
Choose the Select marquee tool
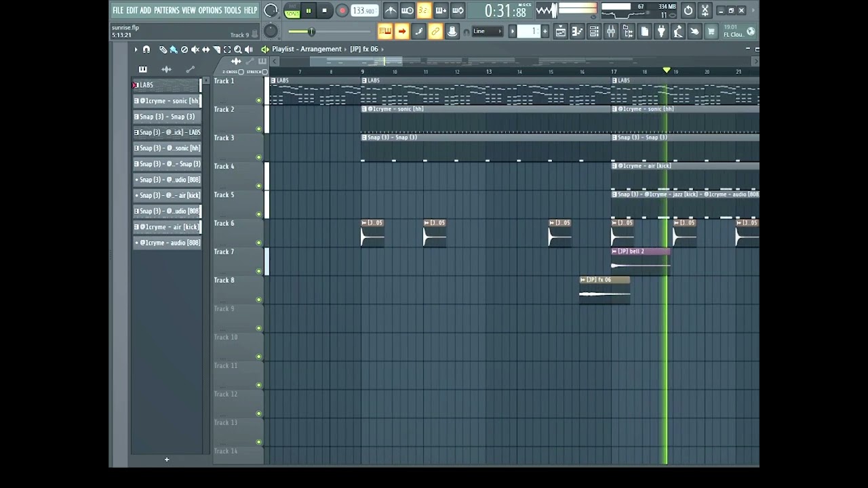click(227, 49)
